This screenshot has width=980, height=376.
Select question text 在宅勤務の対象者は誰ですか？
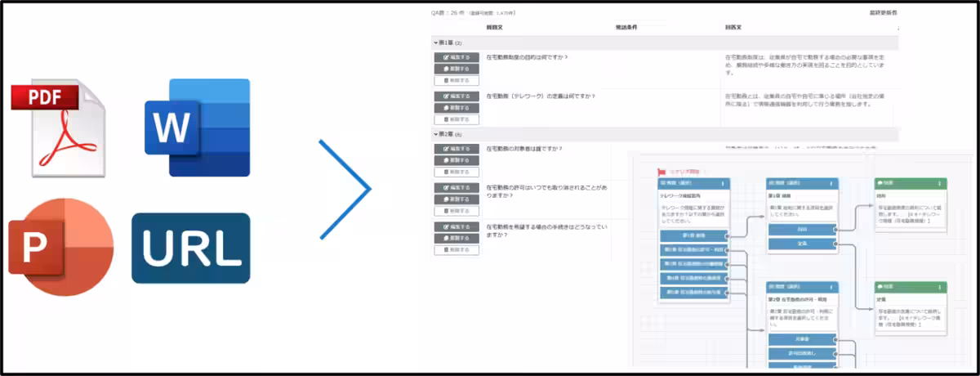[525, 149]
